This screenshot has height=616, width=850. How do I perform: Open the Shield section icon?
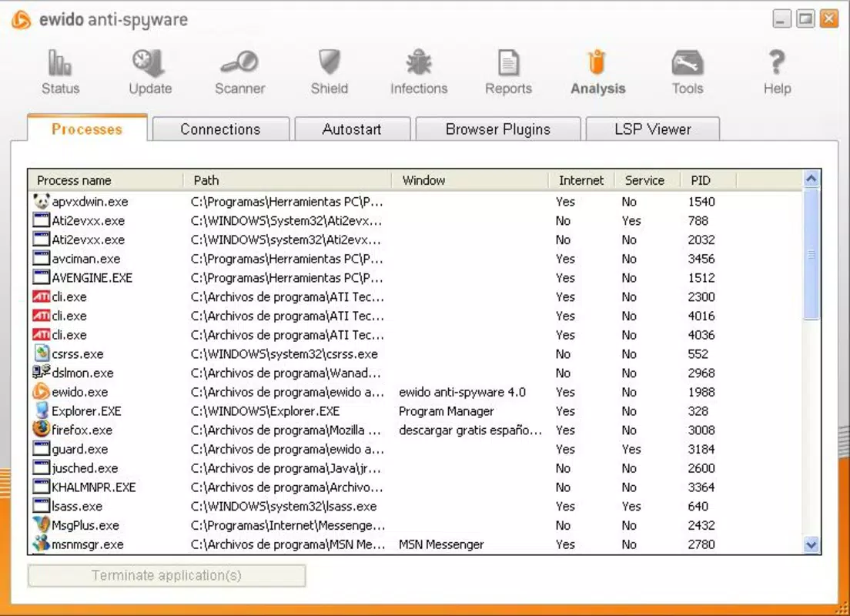[329, 62]
